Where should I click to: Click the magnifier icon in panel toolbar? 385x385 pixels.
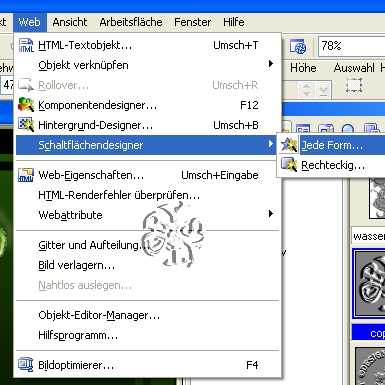pos(348,129)
